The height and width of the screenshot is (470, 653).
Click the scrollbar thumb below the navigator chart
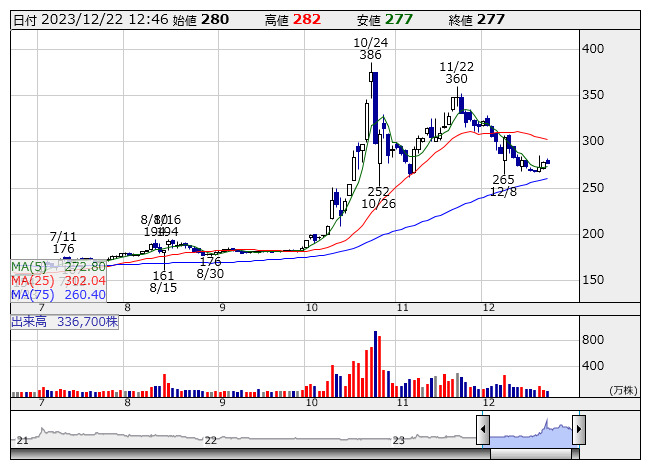pyautogui.click(x=530, y=453)
